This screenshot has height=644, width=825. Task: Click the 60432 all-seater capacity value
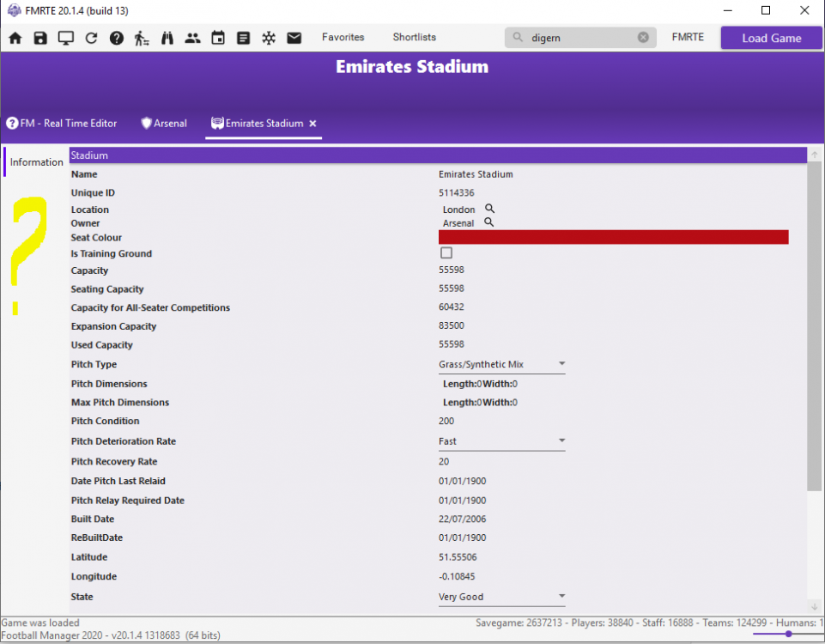pyautogui.click(x=452, y=307)
